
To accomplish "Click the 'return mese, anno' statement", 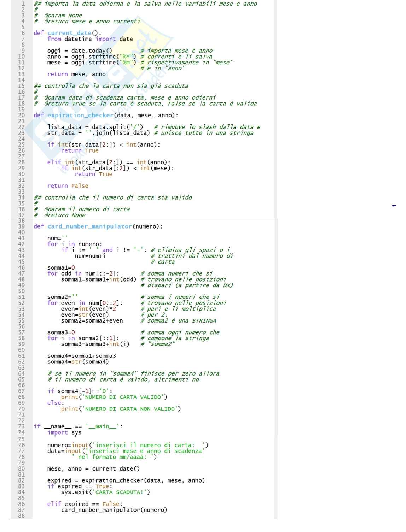I will (x=76, y=74).
